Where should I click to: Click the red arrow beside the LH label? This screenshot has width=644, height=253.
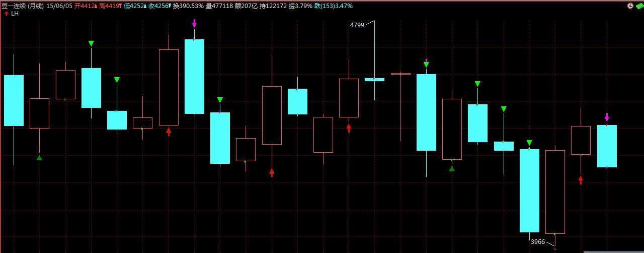(6, 14)
